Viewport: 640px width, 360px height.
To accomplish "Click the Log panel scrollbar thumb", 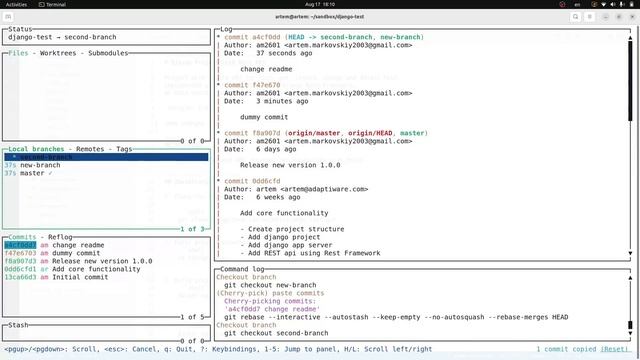I will [630, 80].
